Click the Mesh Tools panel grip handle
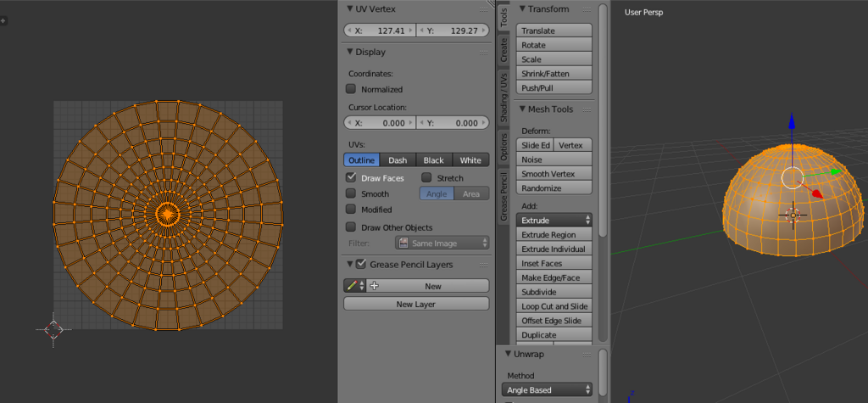The width and height of the screenshot is (868, 403). tap(587, 109)
